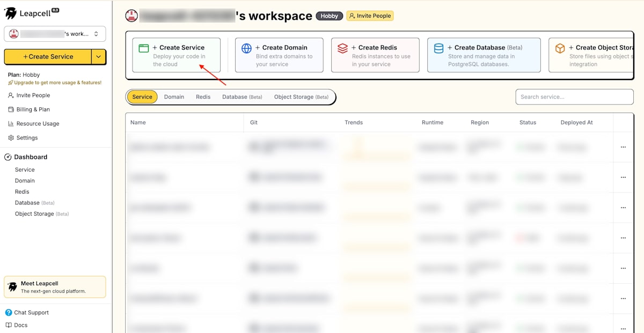Click the Invite People header button
Image resolution: width=644 pixels, height=333 pixels.
point(370,16)
